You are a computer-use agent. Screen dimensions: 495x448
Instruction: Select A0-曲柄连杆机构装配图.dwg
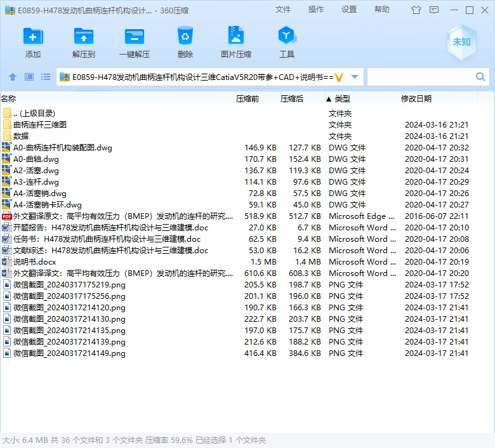click(x=240, y=147)
